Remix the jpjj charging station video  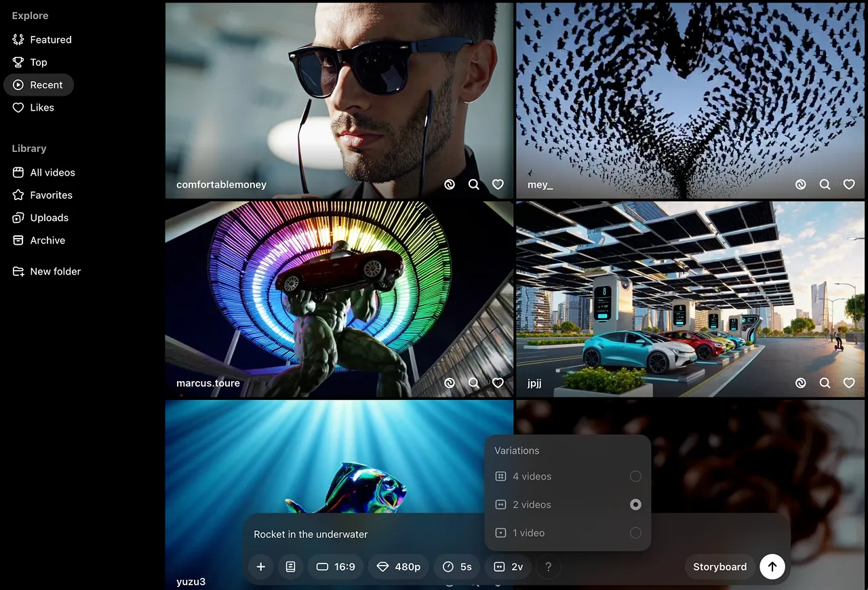(800, 383)
